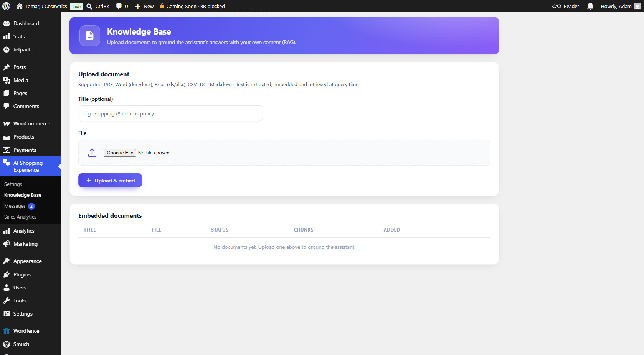Click the 'No documents yet' empty message

(x=284, y=247)
